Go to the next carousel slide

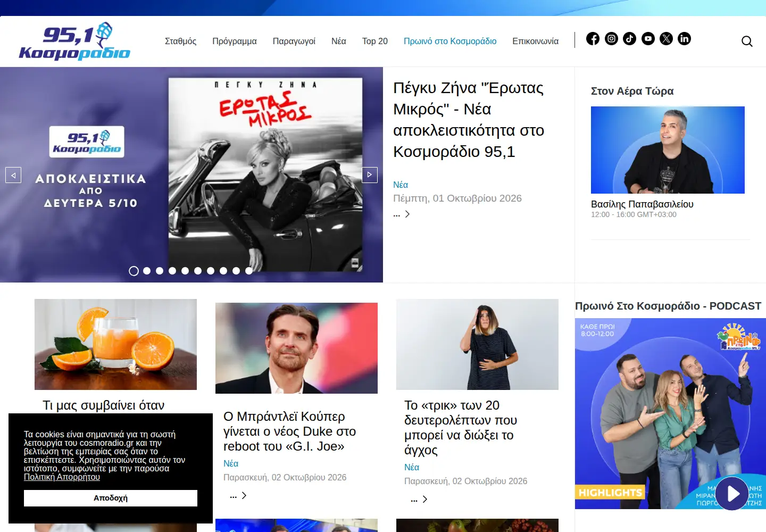[x=370, y=174]
